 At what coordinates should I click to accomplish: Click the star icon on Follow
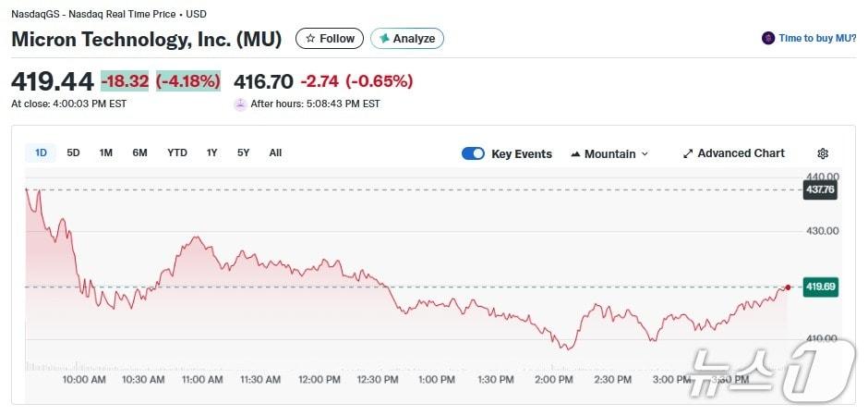click(x=311, y=39)
